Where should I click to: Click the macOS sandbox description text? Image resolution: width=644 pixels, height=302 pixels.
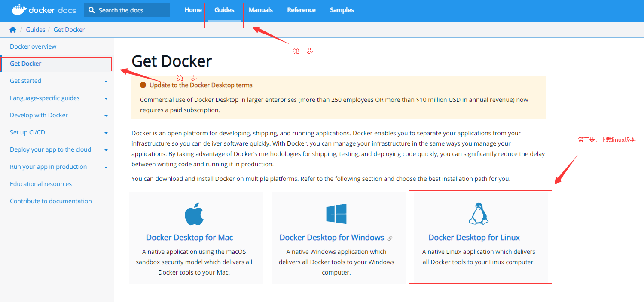pyautogui.click(x=194, y=262)
